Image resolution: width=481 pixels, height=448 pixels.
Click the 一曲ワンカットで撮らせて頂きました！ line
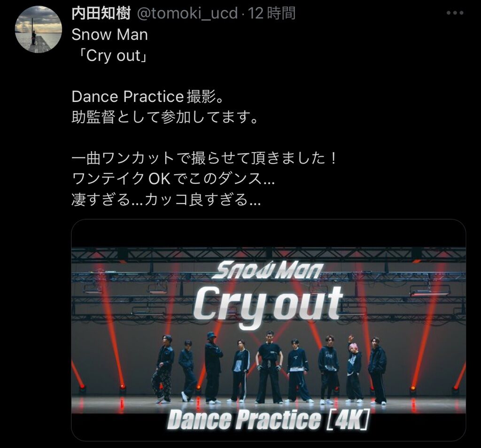pyautogui.click(x=205, y=158)
